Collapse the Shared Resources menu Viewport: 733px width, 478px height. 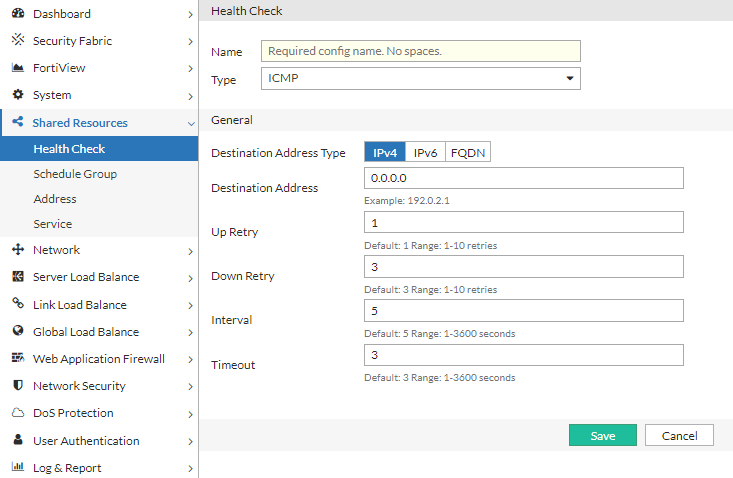[190, 123]
